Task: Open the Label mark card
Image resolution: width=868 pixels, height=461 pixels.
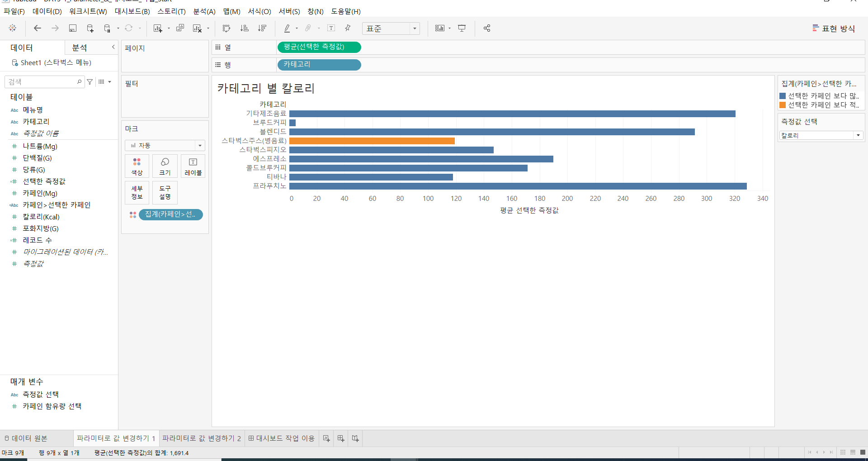Action: click(193, 166)
